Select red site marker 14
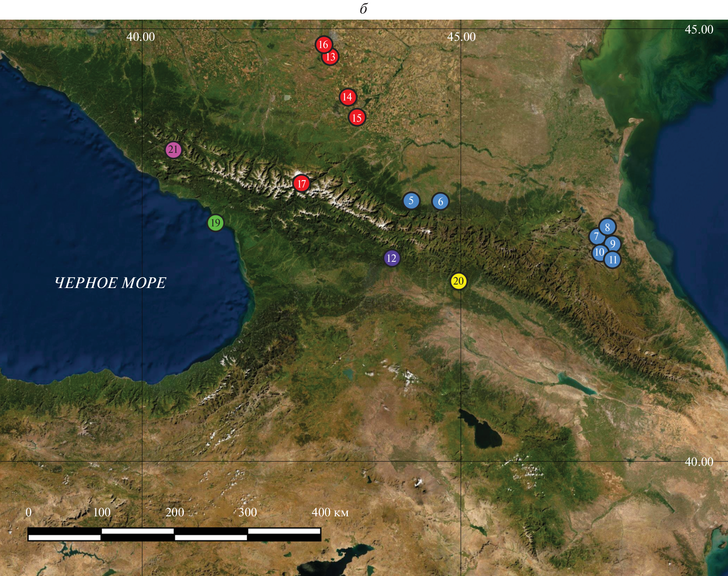The height and width of the screenshot is (576, 728). tap(347, 97)
